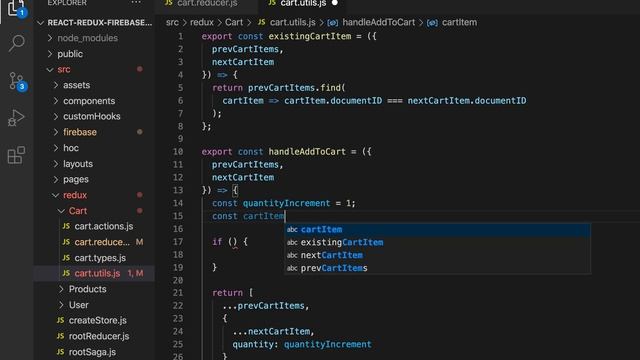Click line number 10 in gutter

point(178,151)
